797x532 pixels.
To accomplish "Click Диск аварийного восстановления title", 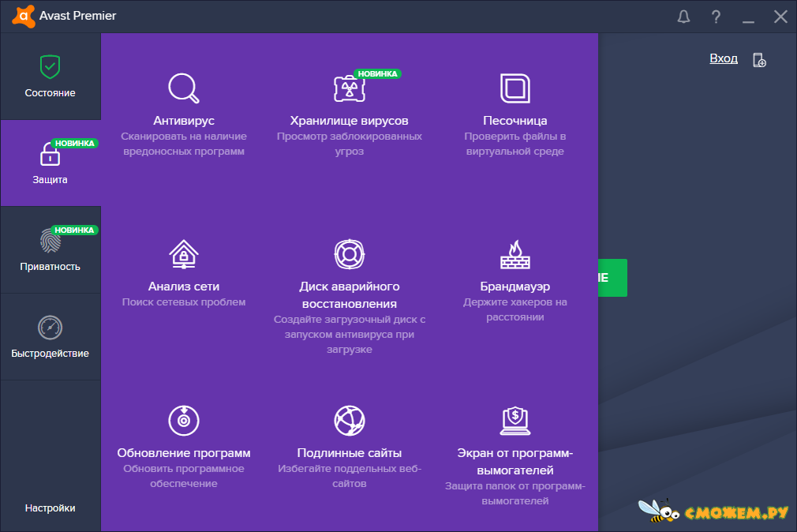I will pos(350,295).
